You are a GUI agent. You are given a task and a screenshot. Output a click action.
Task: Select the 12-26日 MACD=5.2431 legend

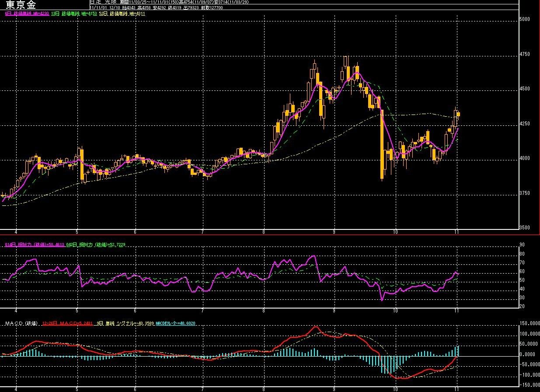coord(67,323)
